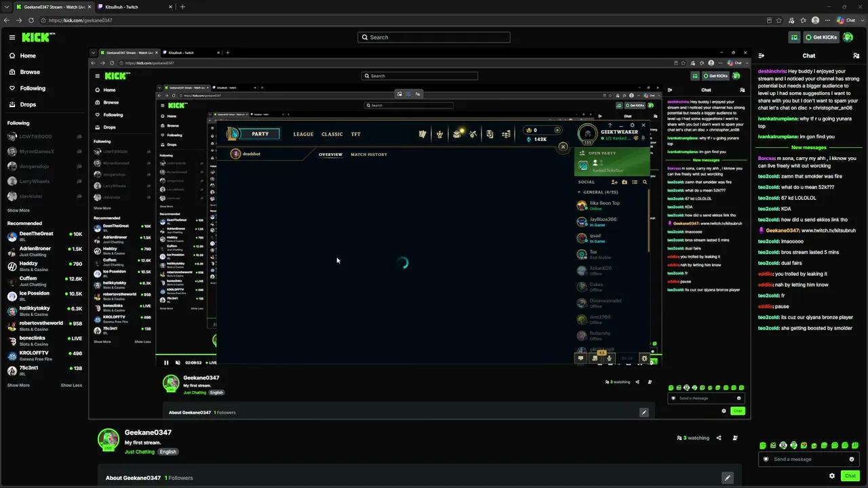Open the chat users list icon
Image resolution: width=868 pixels, height=488 pixels.
pos(856,56)
